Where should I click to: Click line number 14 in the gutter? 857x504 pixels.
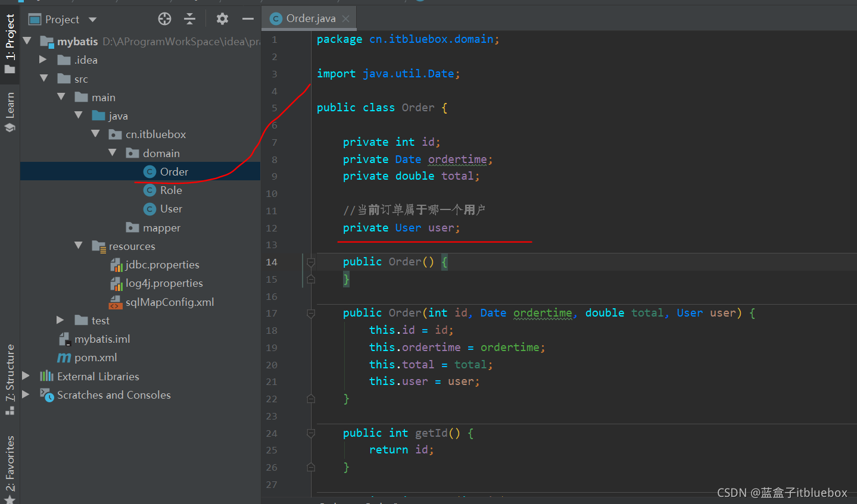click(x=272, y=262)
